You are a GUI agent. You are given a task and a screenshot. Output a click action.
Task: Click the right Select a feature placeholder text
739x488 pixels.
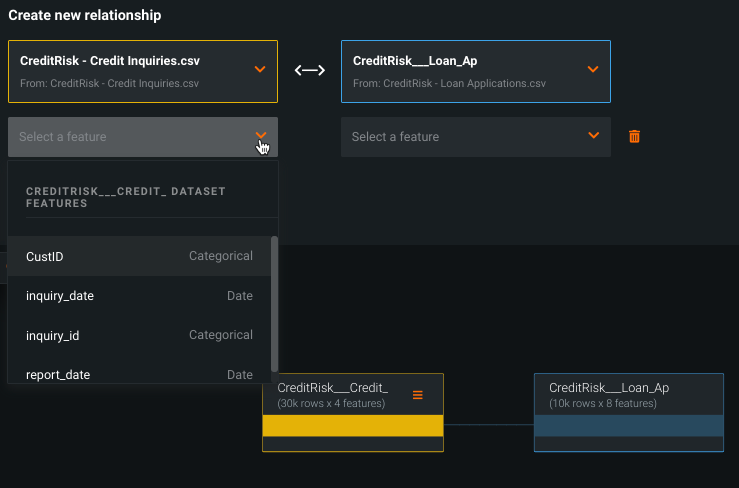coord(395,137)
